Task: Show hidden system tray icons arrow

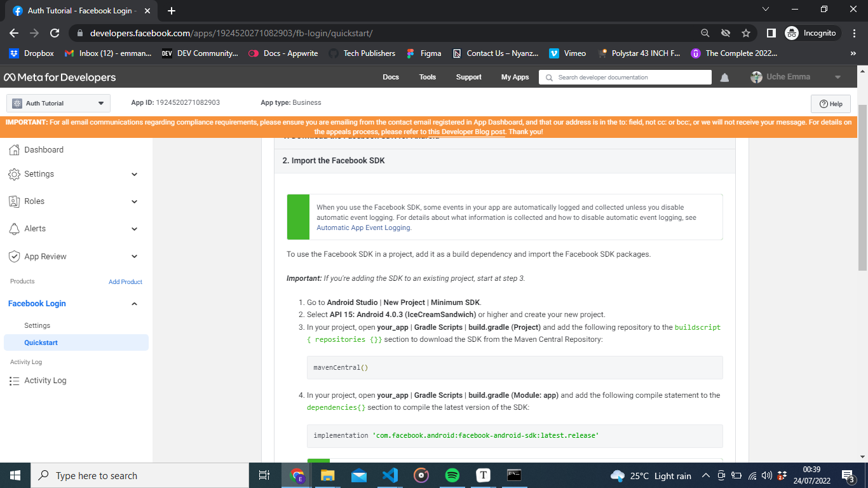Action: 706,476
